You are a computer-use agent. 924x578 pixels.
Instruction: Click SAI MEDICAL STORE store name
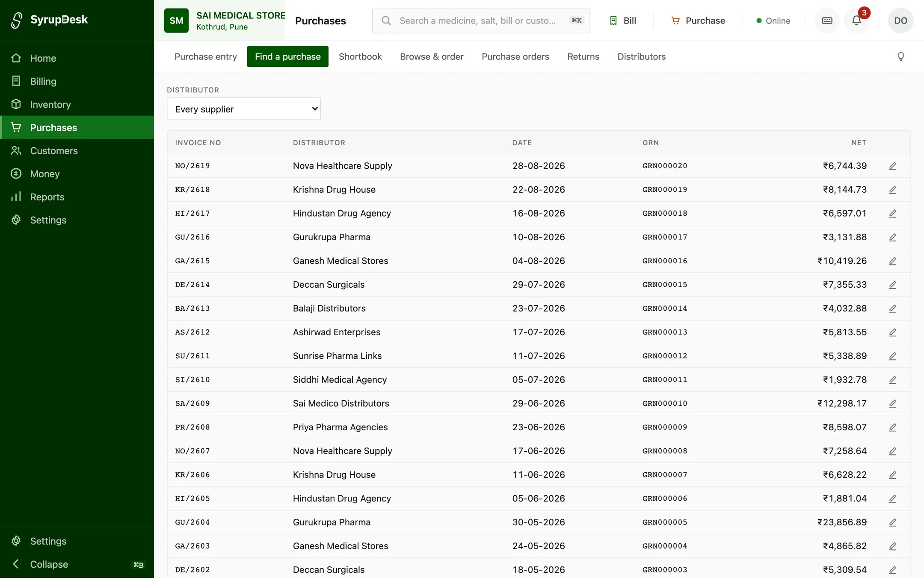(240, 15)
